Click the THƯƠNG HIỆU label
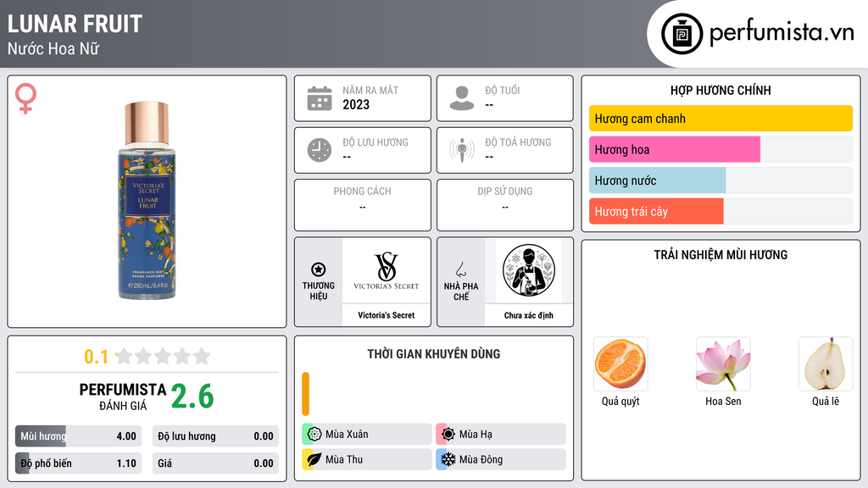 point(319,291)
